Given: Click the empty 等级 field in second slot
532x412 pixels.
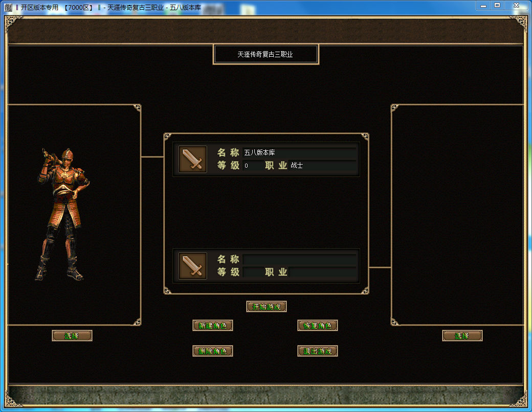Looking at the screenshot, I should click(x=253, y=272).
